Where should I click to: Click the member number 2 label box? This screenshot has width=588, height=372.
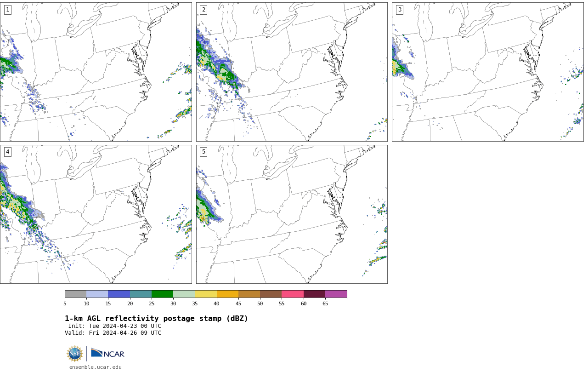pos(204,10)
